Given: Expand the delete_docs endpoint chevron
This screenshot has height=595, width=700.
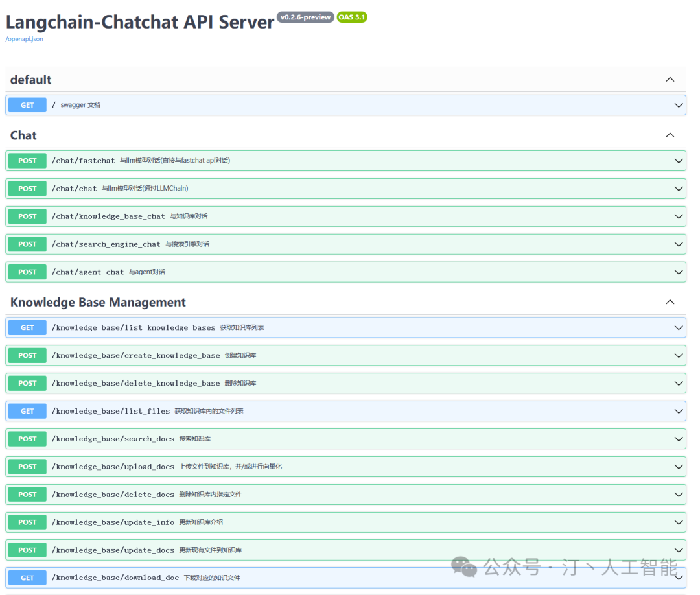Looking at the screenshot, I should click(678, 495).
